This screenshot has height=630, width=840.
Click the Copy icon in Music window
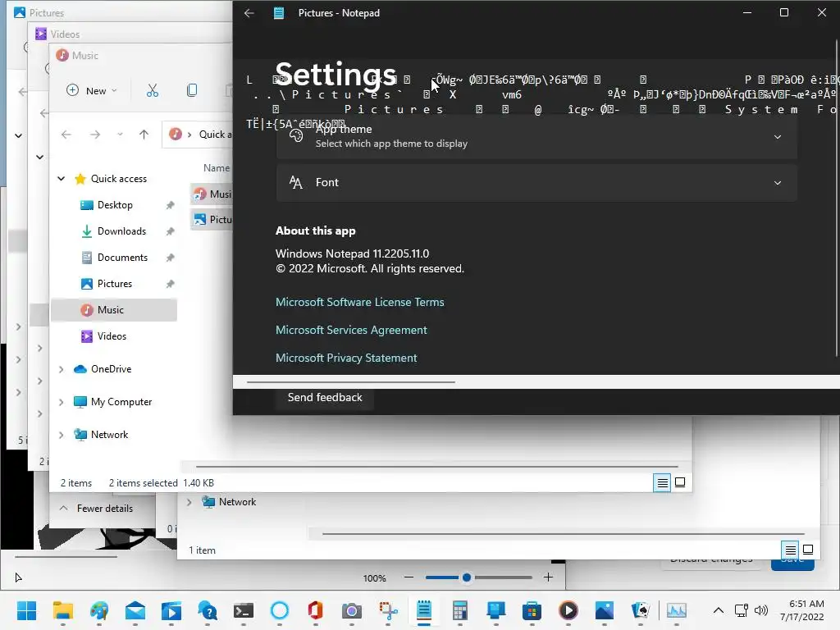(x=192, y=90)
